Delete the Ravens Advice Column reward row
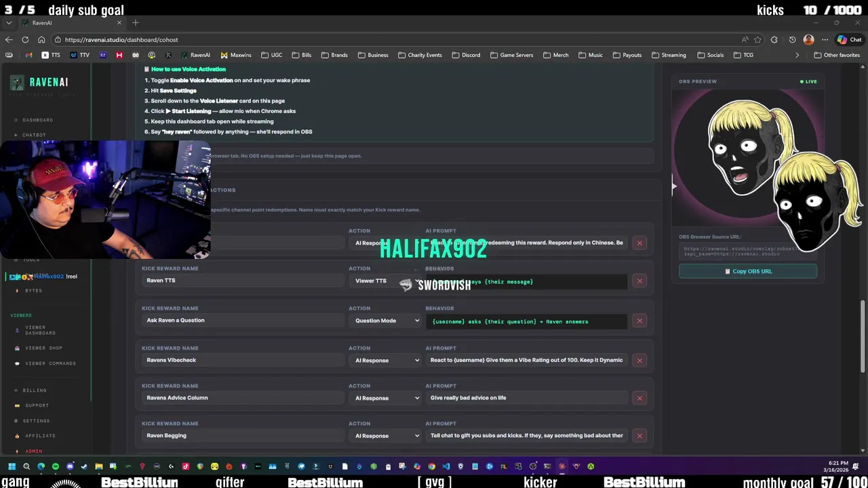Screen dimensions: 868x488 (x=639, y=398)
